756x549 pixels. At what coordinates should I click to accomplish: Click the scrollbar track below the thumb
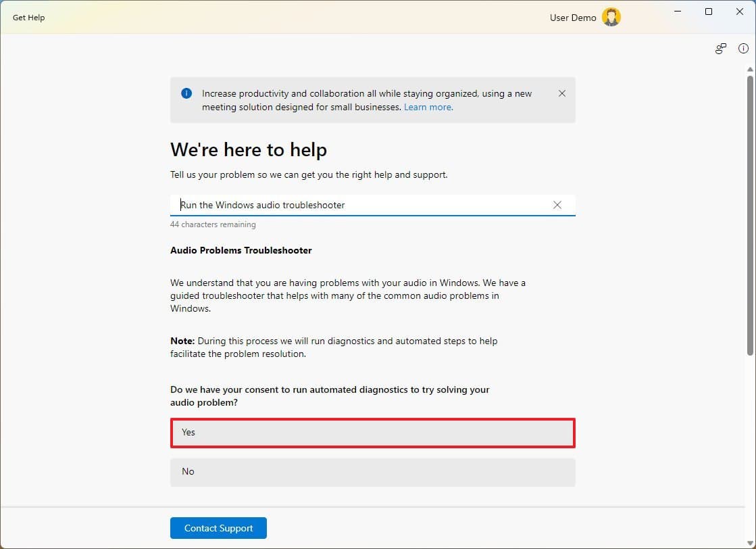tap(750, 439)
